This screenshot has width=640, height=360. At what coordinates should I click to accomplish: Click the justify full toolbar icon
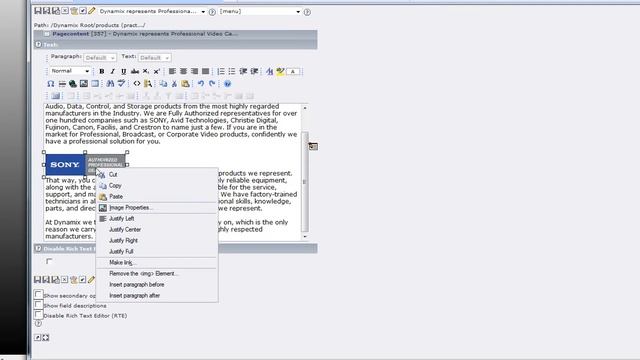pos(205,71)
